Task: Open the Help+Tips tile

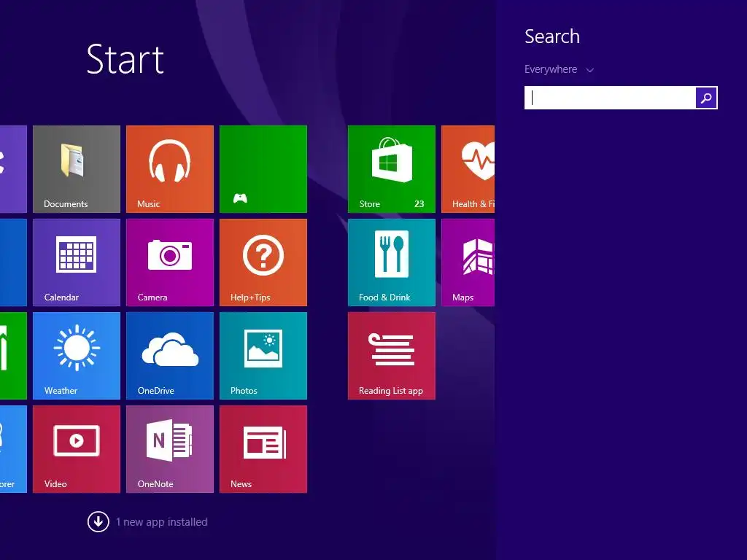Action: 263,262
